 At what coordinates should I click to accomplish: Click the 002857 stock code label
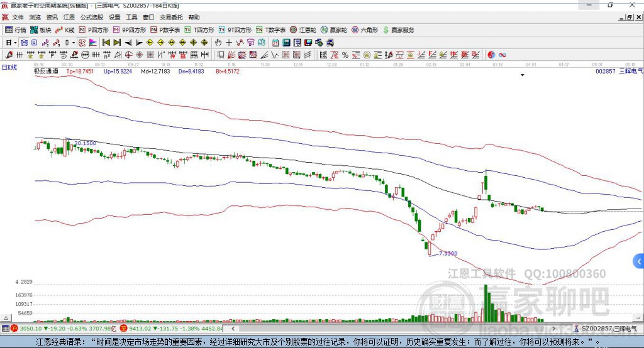(x=606, y=71)
